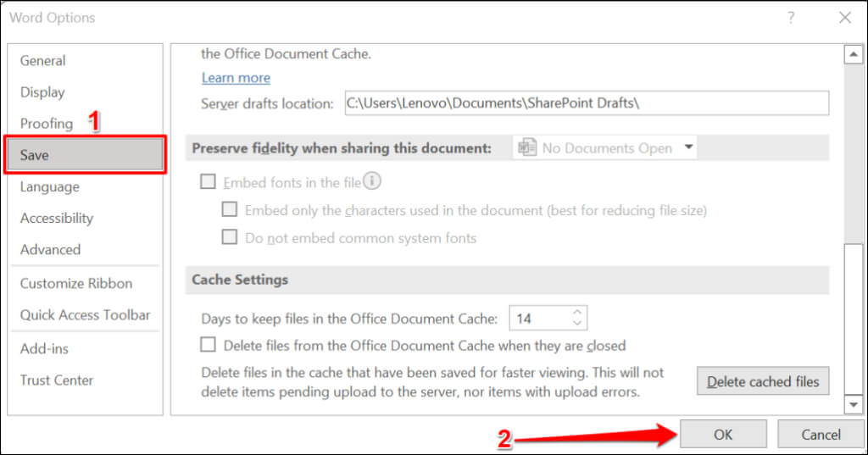Open the Customize Ribbon settings
Image resolution: width=868 pixels, height=455 pixels.
click(76, 283)
